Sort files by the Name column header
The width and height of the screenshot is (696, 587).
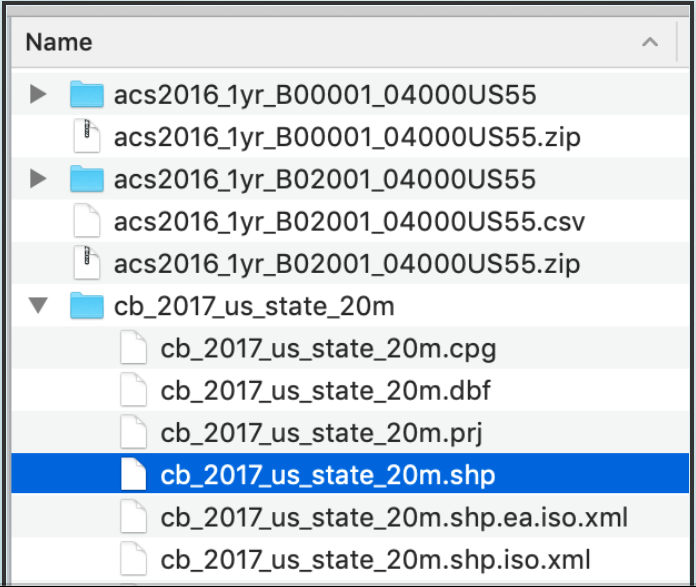tap(59, 42)
